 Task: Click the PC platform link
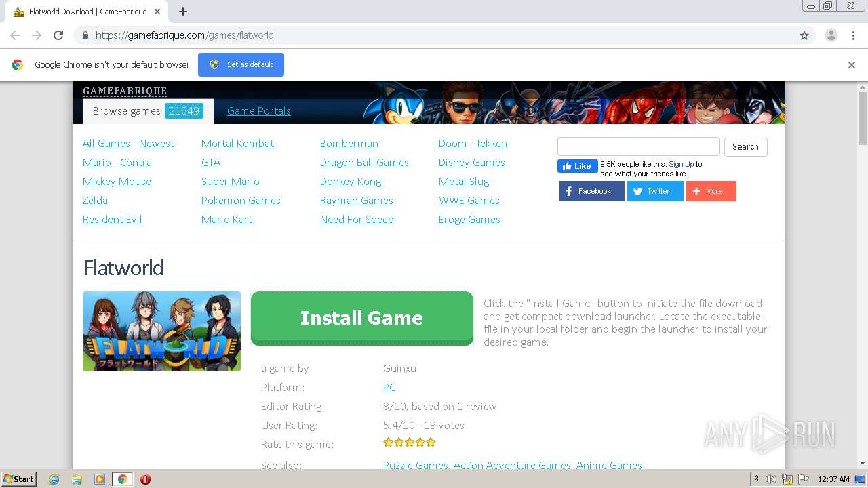[389, 388]
